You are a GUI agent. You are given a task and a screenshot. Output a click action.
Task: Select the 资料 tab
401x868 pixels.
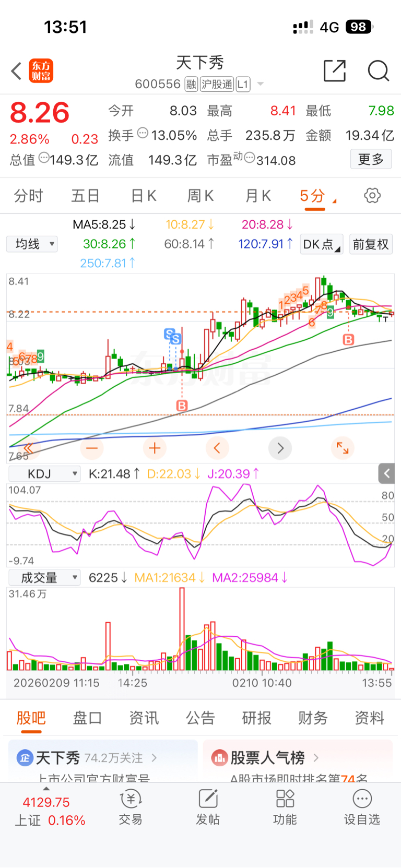[x=369, y=718]
